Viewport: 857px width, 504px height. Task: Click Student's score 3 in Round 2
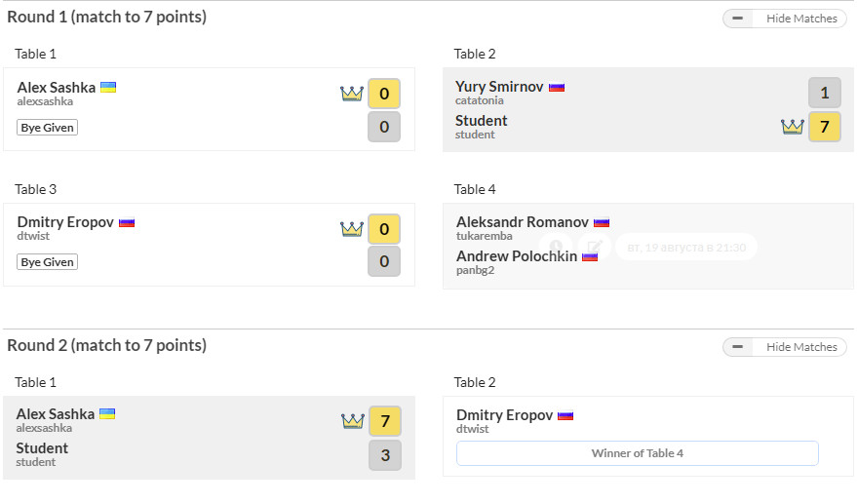[385, 455]
